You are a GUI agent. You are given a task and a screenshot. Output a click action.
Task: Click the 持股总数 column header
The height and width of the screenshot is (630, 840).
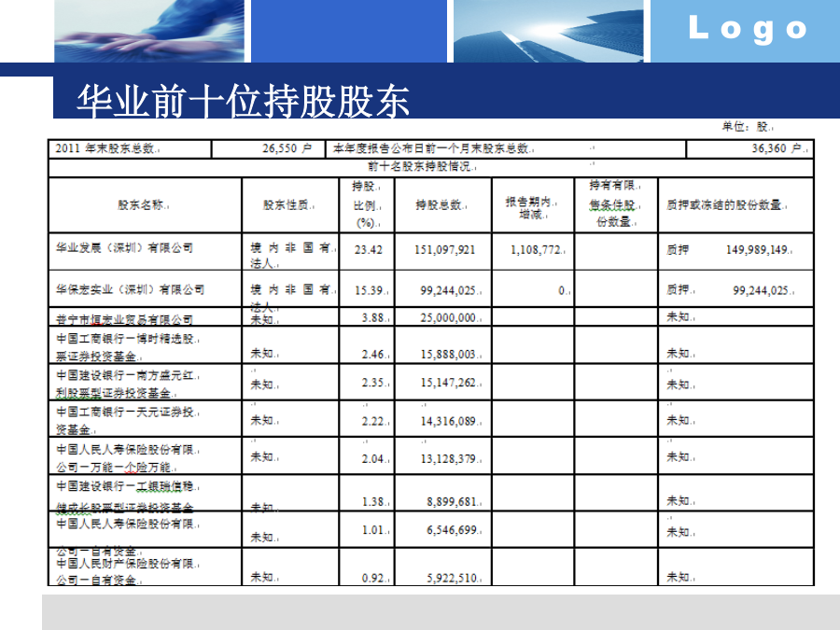tap(440, 204)
